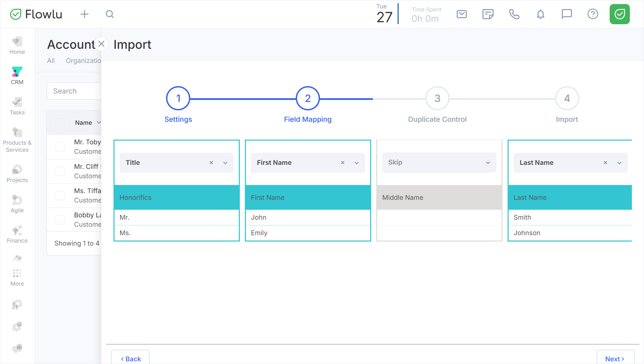
Task: Click the help question mark icon
Action: tap(592, 14)
